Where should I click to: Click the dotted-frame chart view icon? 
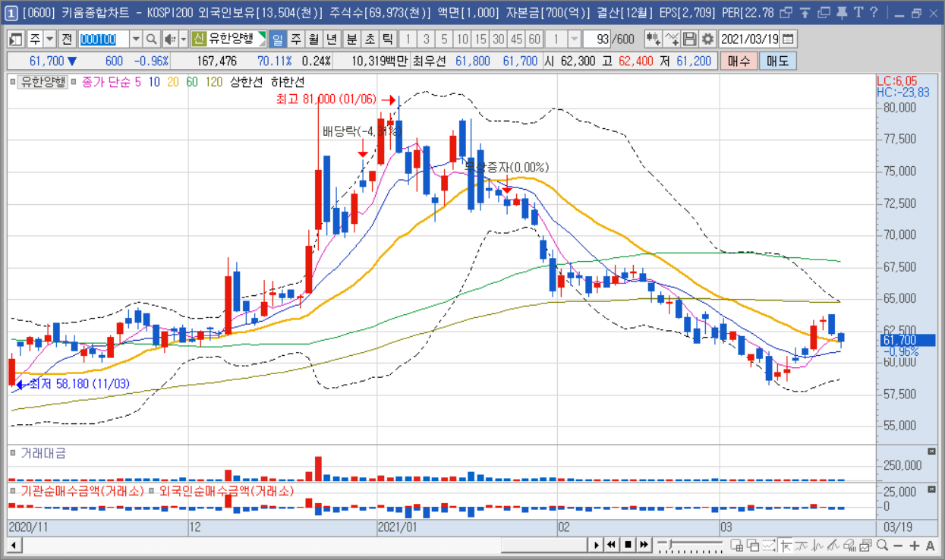(769, 545)
